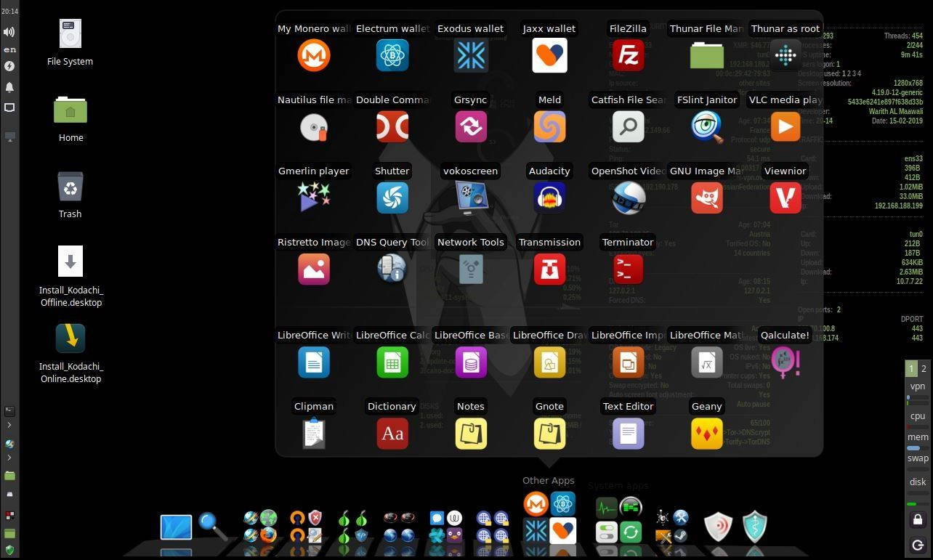
Task: Open LibreOffice Draw
Action: pyautogui.click(x=549, y=362)
